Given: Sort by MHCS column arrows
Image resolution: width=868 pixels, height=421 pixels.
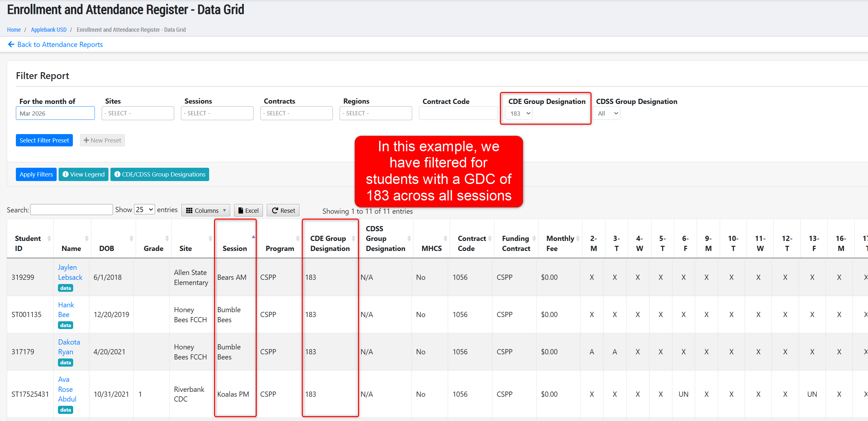Looking at the screenshot, I should point(445,238).
